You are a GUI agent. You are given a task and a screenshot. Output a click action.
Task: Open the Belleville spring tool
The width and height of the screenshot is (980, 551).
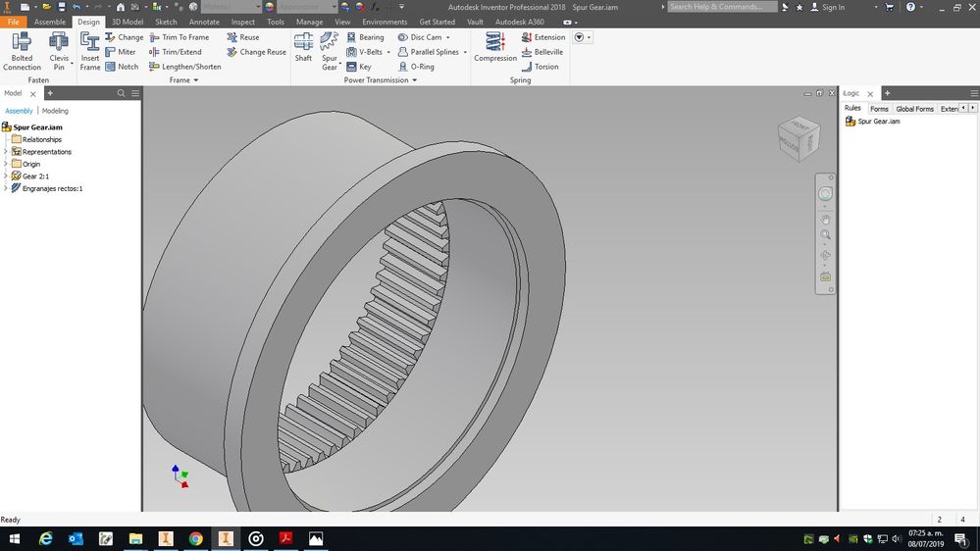click(542, 52)
